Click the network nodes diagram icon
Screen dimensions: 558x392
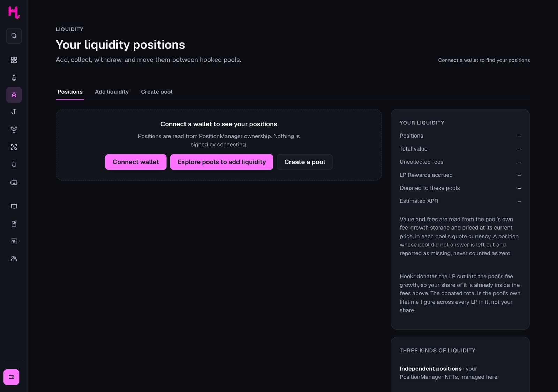click(14, 130)
